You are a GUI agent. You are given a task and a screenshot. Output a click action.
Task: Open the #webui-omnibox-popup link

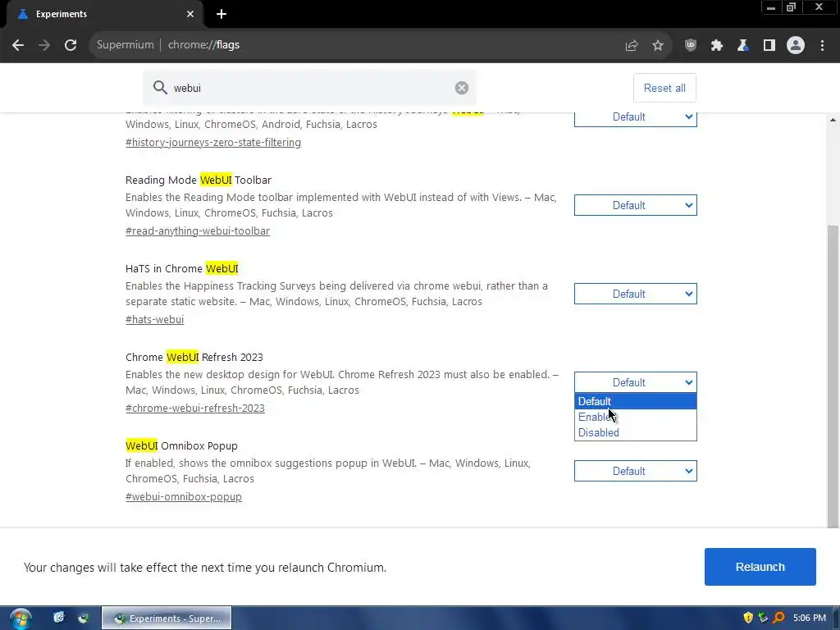[183, 496]
